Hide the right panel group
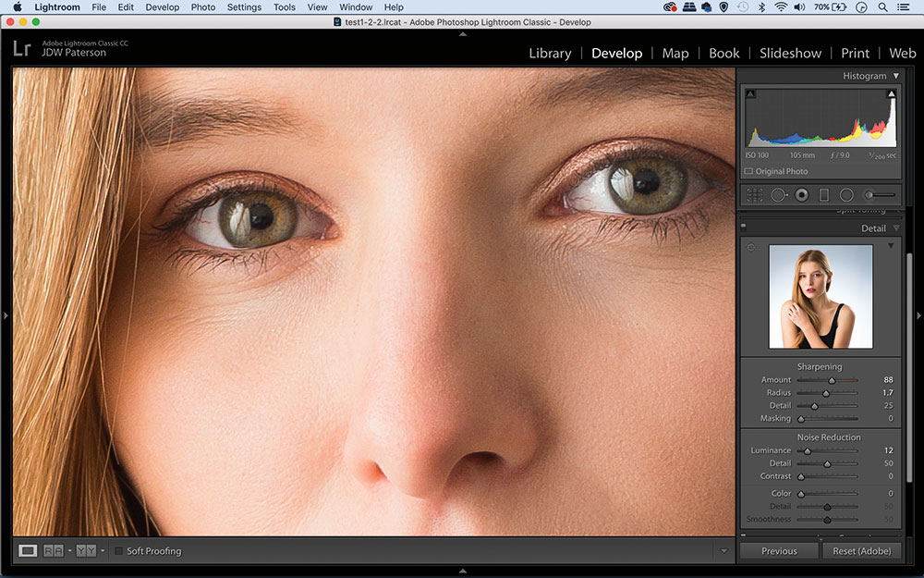The height and width of the screenshot is (578, 924). [918, 316]
